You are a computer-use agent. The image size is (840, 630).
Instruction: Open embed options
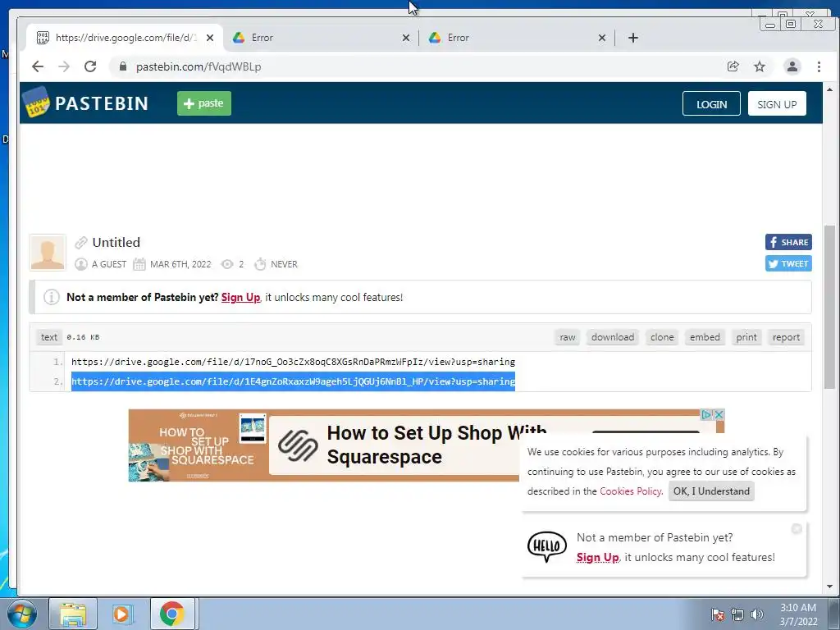point(705,337)
